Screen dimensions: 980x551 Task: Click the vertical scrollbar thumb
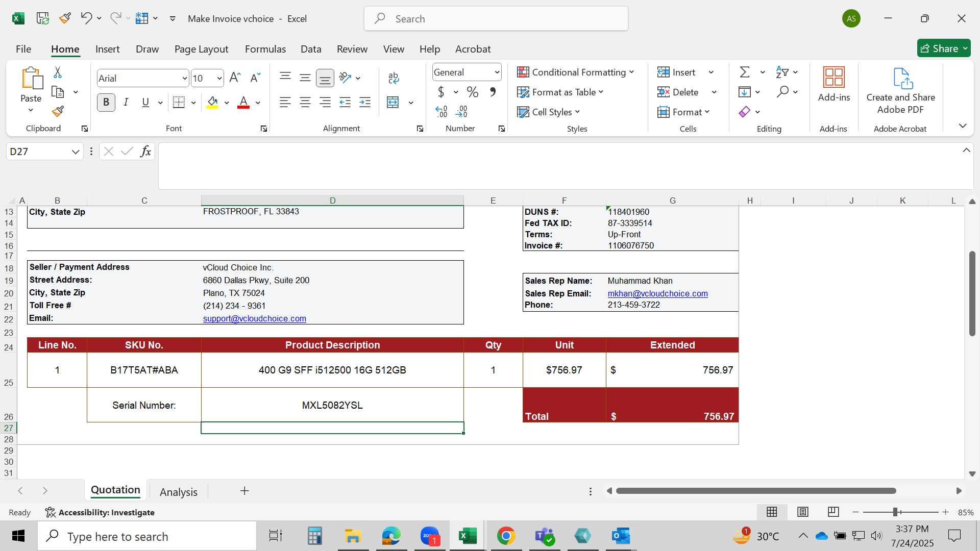tap(972, 293)
